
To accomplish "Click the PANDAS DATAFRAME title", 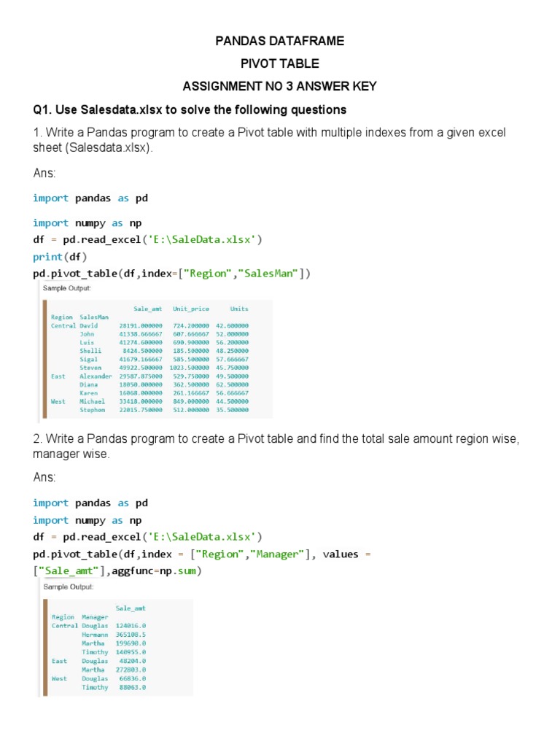I will (279, 41).
